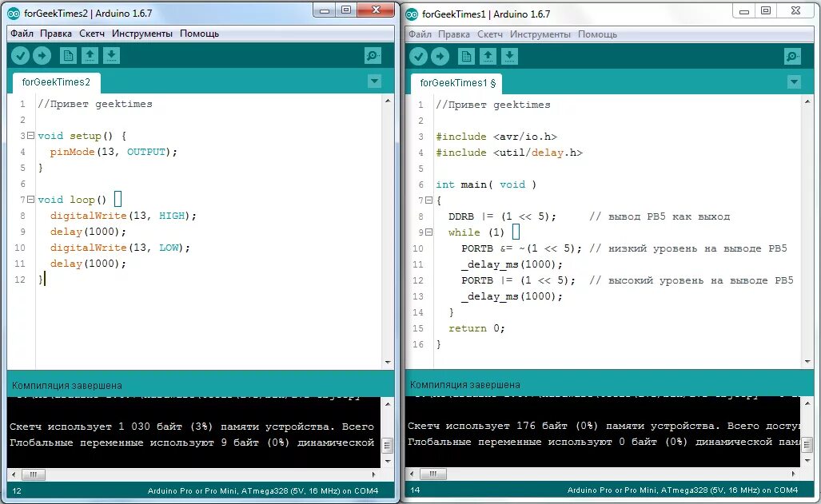
Task: Open Инструменты menu in forGeekTimes1 window
Action: 540,34
